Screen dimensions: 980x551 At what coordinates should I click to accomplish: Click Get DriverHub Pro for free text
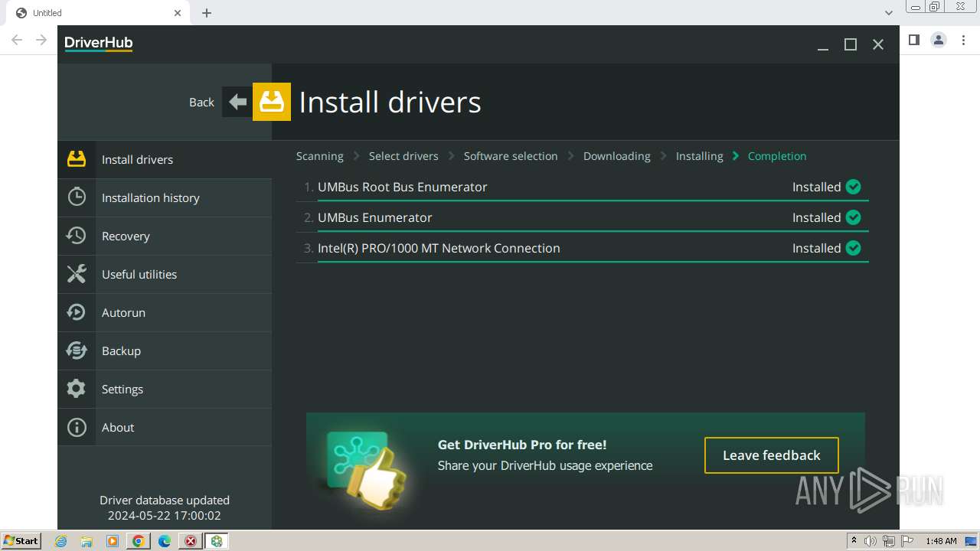click(x=522, y=445)
